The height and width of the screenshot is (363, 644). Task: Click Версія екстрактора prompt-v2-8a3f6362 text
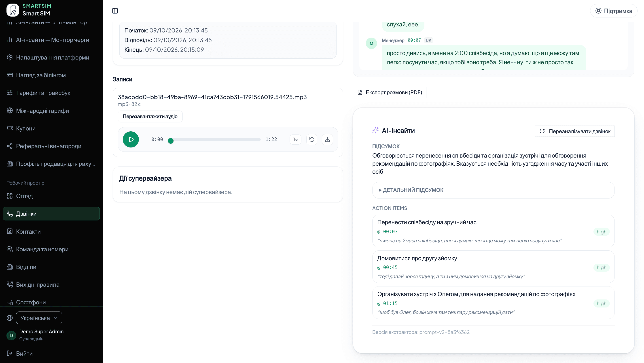point(421,332)
